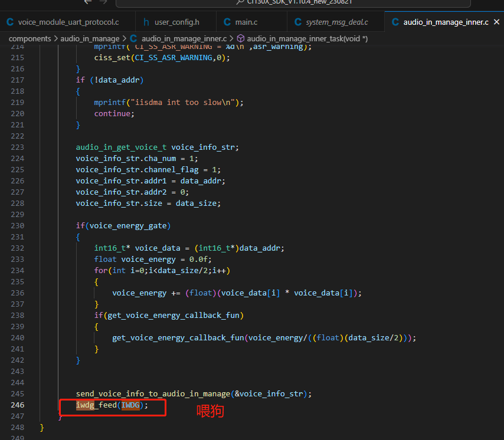This screenshot has height=440, width=504.
Task: Select the audio_in_manage_inner.c tab label
Action: pos(446,22)
